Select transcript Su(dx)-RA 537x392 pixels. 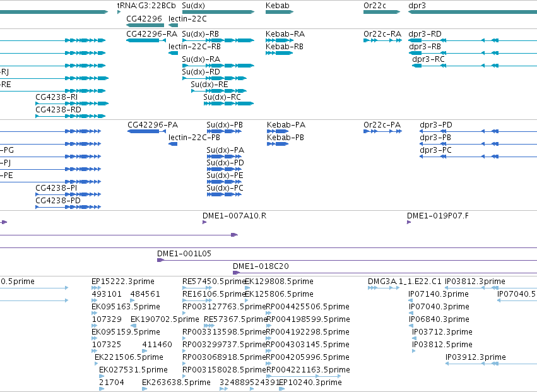click(201, 59)
